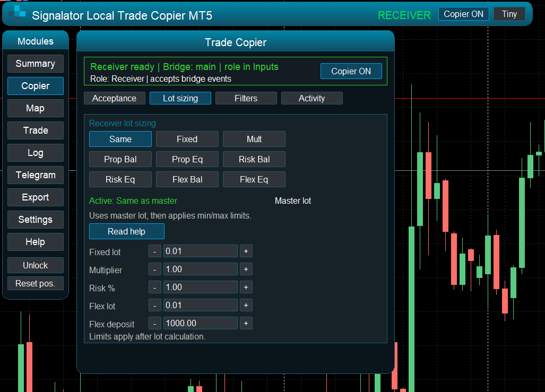
Task: Decrease Fixed lot with minus button
Action: point(154,251)
